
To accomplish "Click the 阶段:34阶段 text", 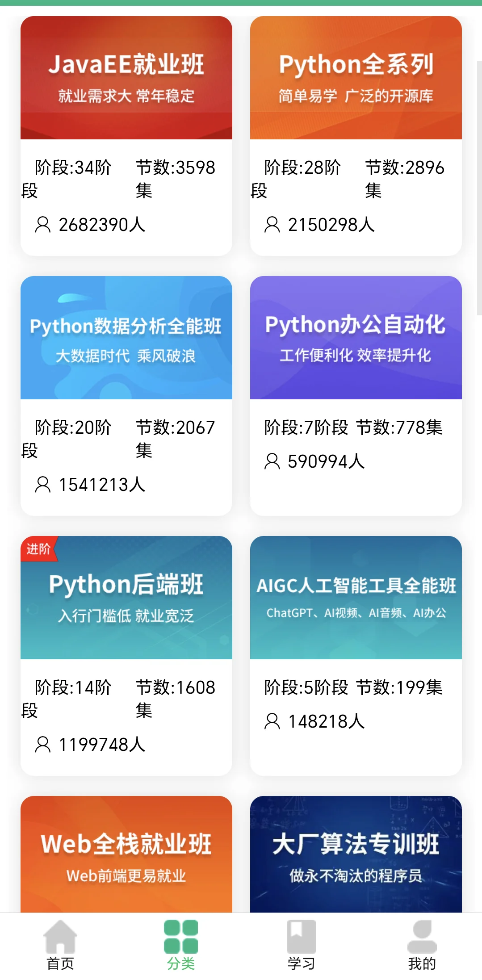I will 67,179.
